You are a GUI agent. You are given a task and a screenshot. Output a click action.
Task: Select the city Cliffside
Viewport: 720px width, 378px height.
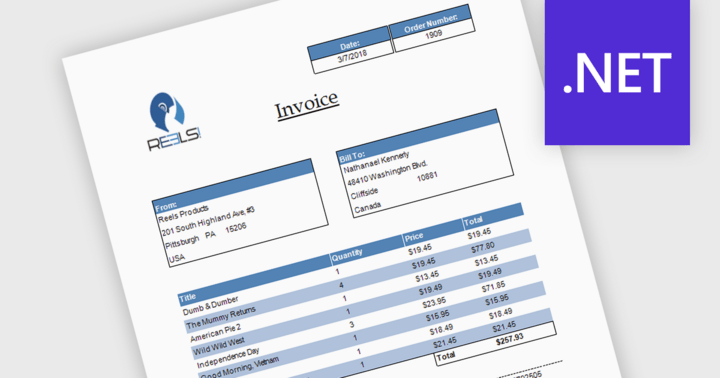364,193
